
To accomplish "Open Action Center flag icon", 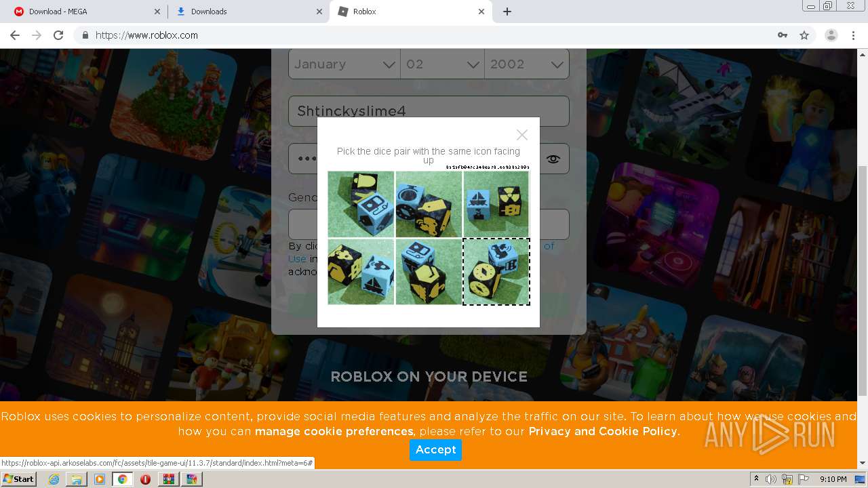I will pyautogui.click(x=803, y=479).
